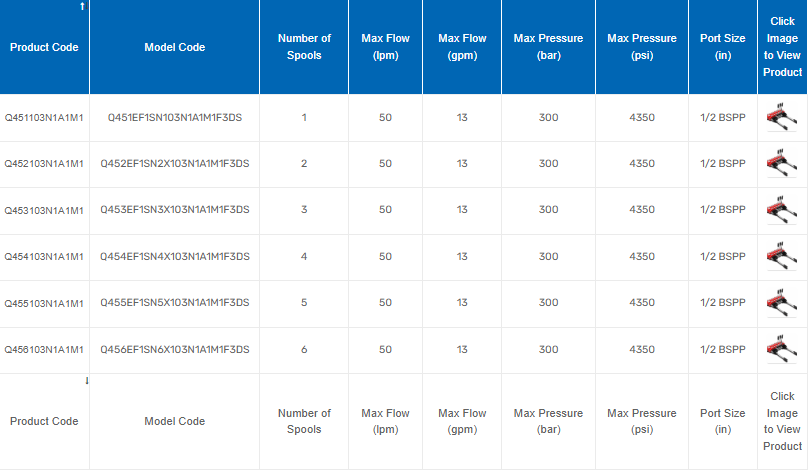Sort by blue Number of Spools header
The width and height of the screenshot is (808, 470).
click(304, 47)
